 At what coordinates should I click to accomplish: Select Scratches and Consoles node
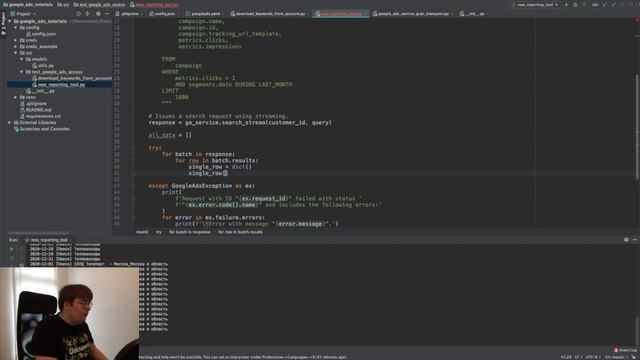42,129
